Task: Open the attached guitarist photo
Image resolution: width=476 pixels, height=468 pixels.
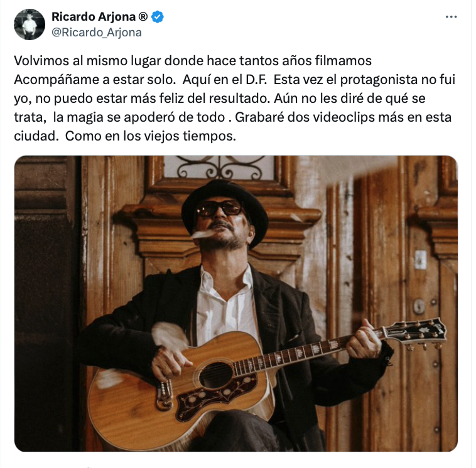Action: point(236,303)
